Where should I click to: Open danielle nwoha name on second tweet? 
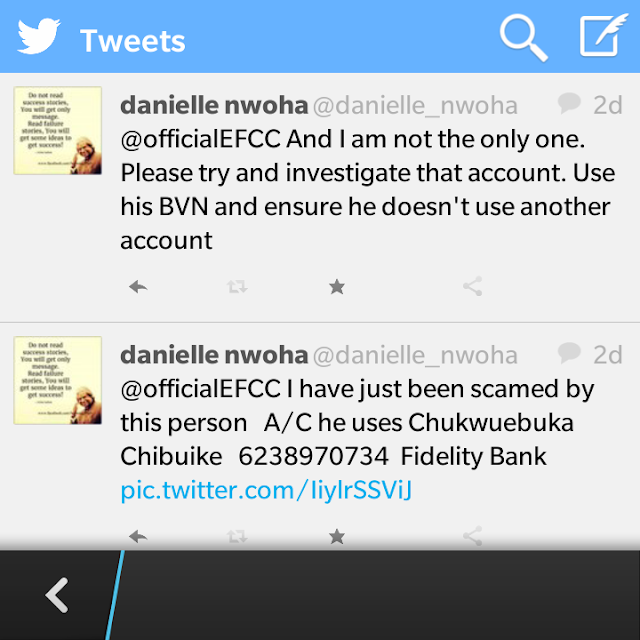click(214, 355)
